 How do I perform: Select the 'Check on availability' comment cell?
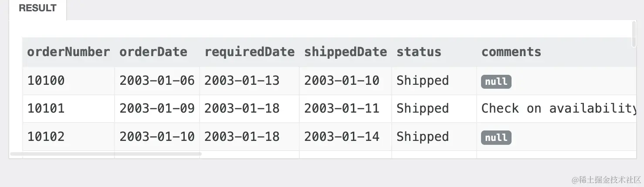tap(556, 109)
